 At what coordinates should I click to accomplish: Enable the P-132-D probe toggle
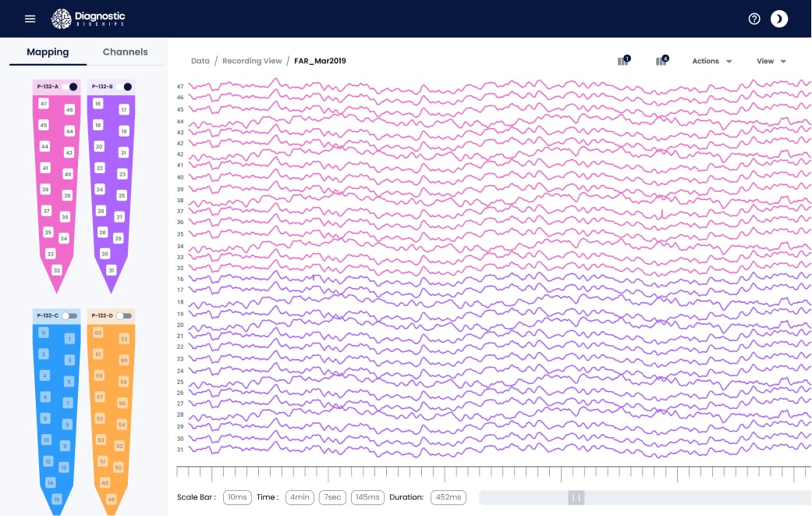tap(123, 315)
